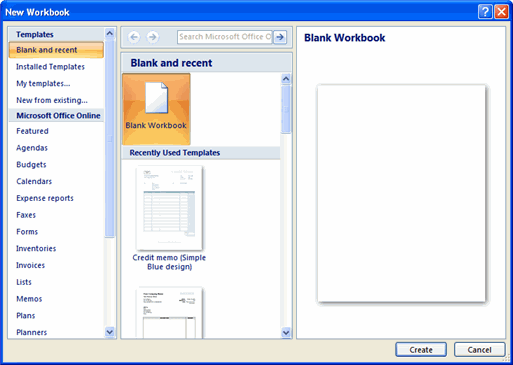513x365 pixels.
Task: Open My templates... option
Action: (x=43, y=83)
